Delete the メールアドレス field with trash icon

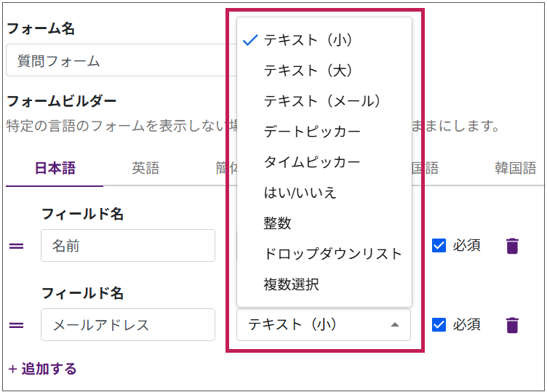coord(512,324)
